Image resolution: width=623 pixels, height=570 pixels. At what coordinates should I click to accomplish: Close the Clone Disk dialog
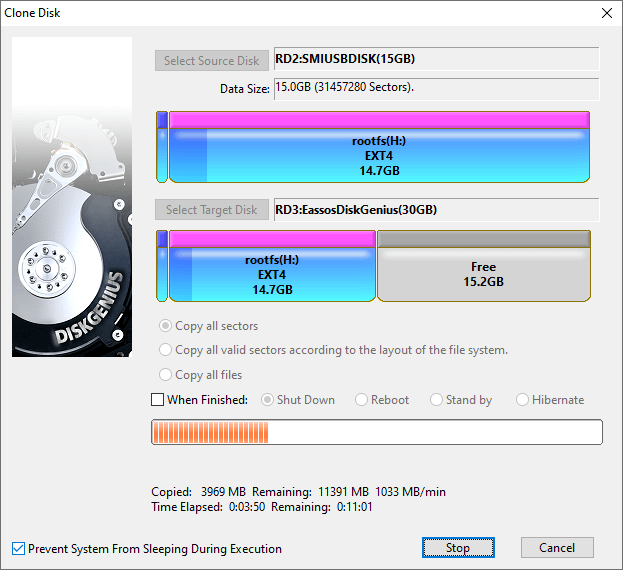tap(606, 13)
